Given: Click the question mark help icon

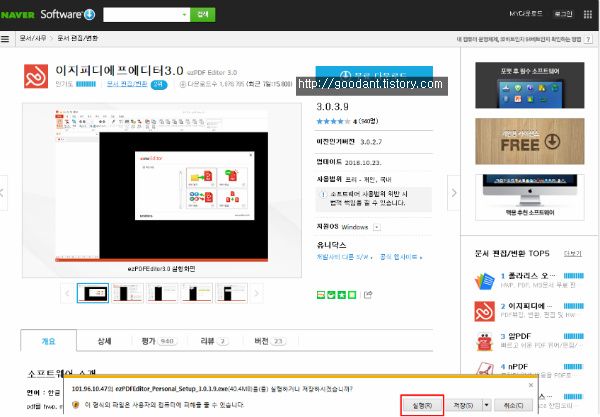Looking at the screenshot, I should [x=588, y=39].
